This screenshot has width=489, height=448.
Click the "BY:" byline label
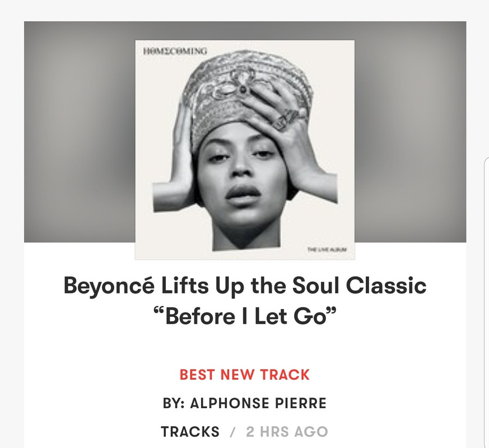pos(174,403)
